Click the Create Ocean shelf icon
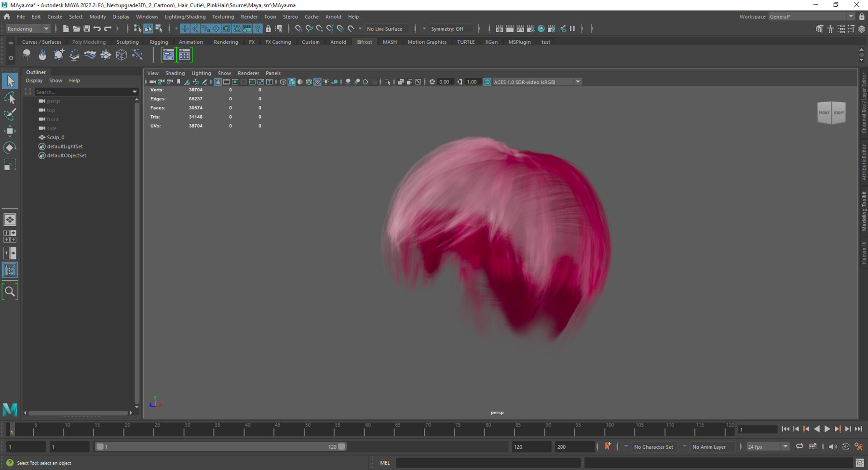868x470 pixels. (90, 55)
